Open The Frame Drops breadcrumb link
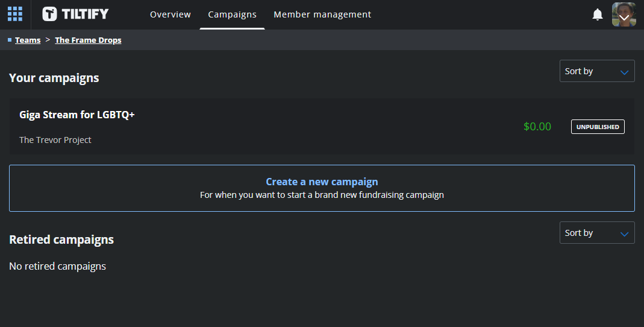644x327 pixels. (88, 40)
